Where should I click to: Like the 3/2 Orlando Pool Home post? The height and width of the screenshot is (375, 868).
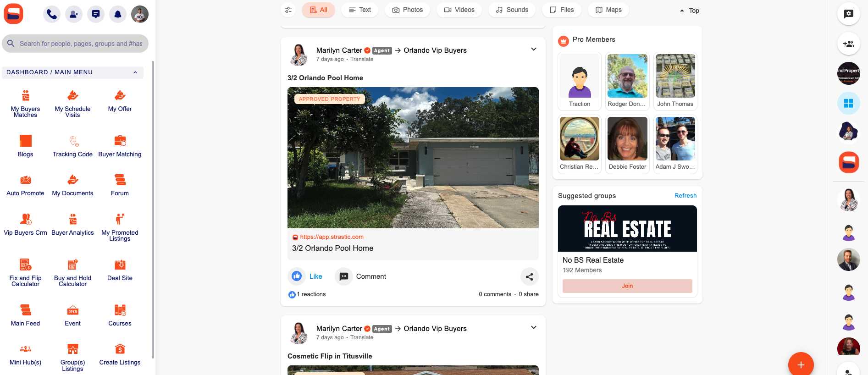(306, 276)
